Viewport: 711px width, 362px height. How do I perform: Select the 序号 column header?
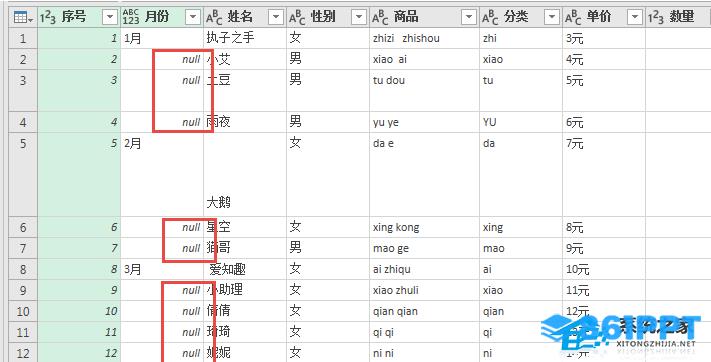pos(79,17)
